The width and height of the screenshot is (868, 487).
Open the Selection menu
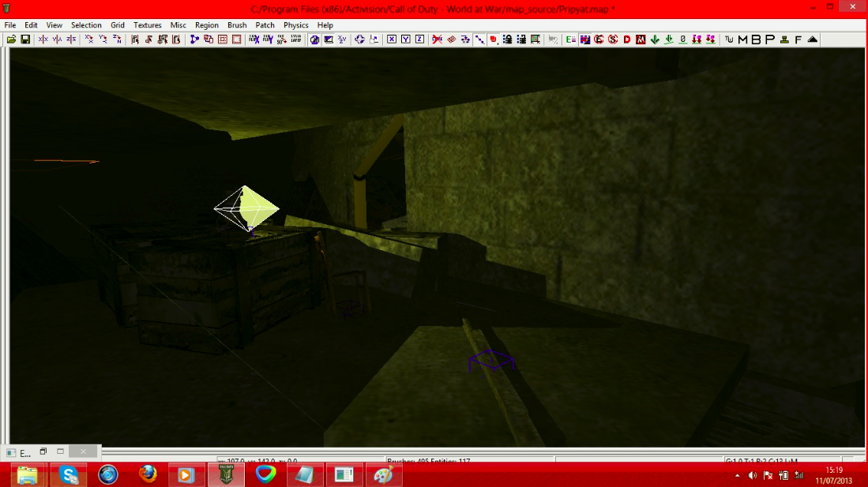[86, 25]
